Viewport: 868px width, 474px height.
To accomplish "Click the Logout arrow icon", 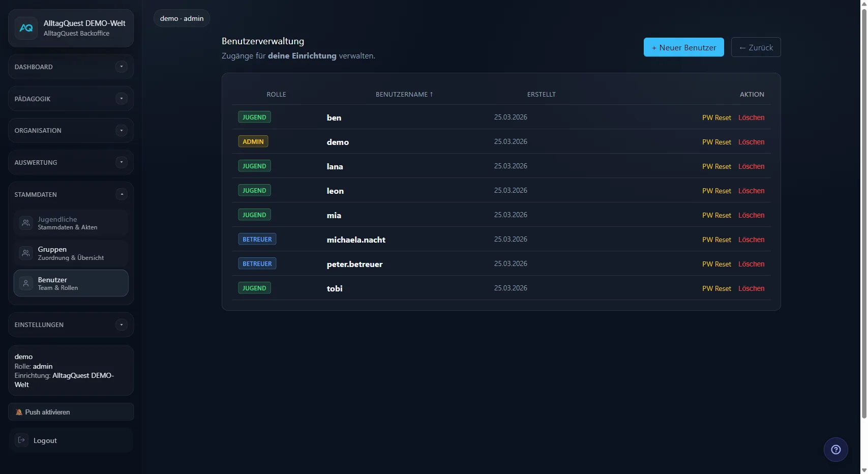I will (22, 440).
